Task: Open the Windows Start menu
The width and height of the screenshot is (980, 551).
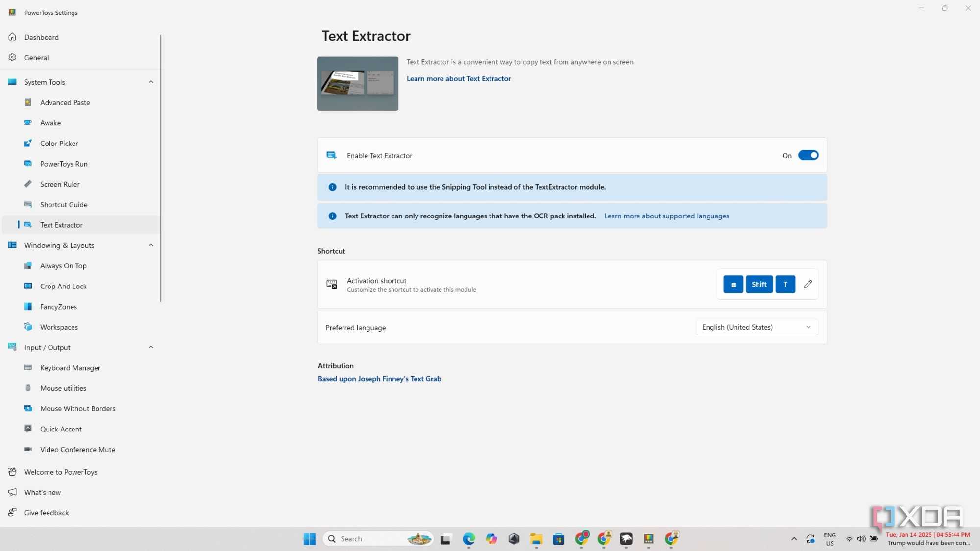Action: click(x=309, y=539)
